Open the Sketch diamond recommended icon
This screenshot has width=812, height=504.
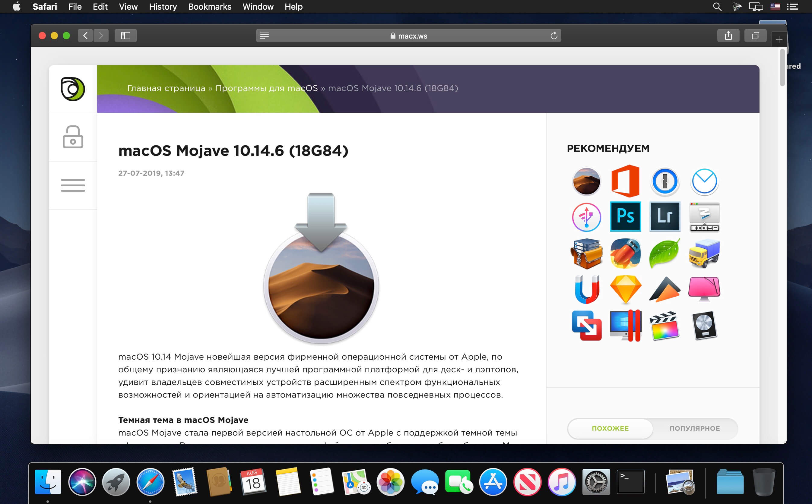tap(625, 289)
